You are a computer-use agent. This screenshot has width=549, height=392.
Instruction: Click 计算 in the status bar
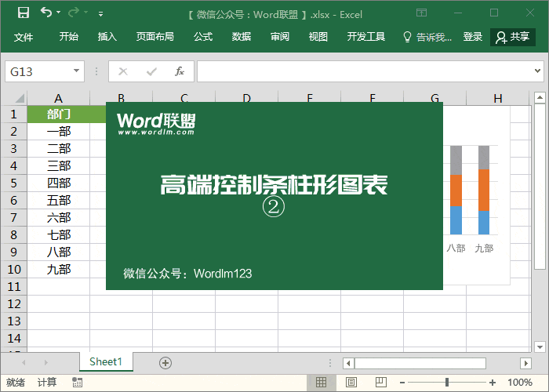tap(47, 383)
